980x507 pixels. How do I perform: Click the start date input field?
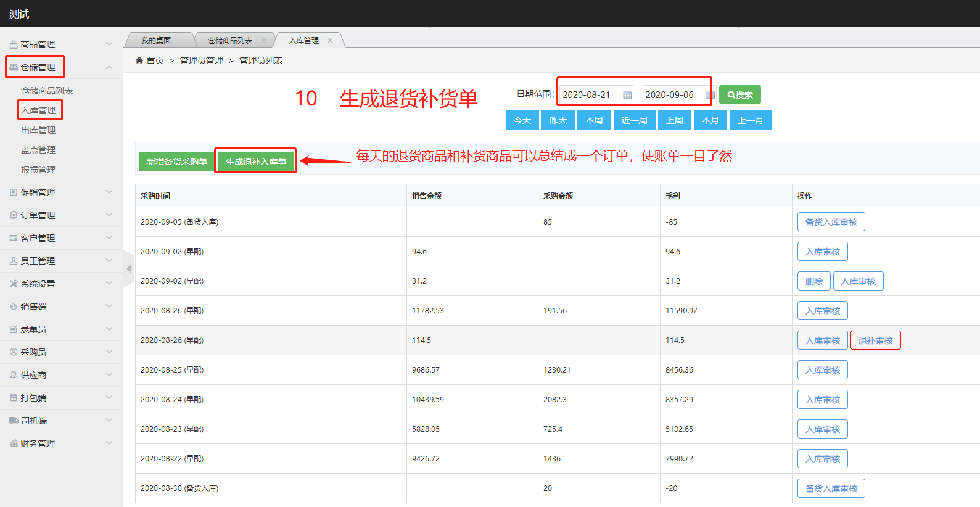point(590,95)
